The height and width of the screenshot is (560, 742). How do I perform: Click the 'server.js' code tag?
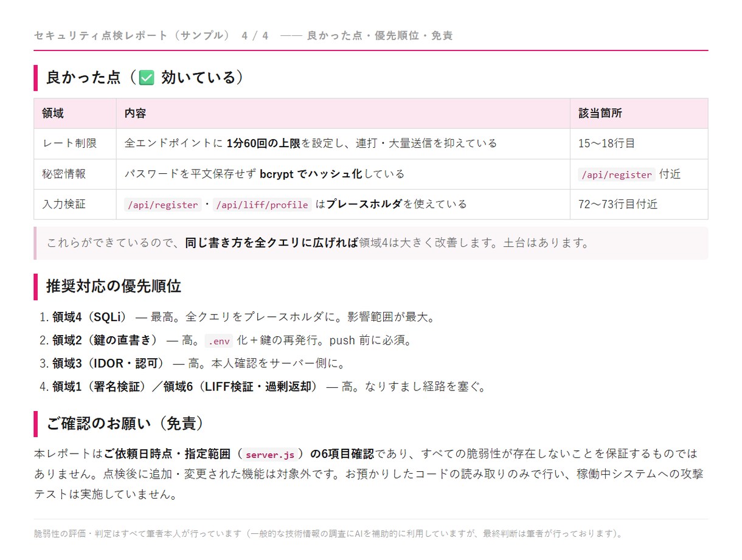pyautogui.click(x=270, y=454)
